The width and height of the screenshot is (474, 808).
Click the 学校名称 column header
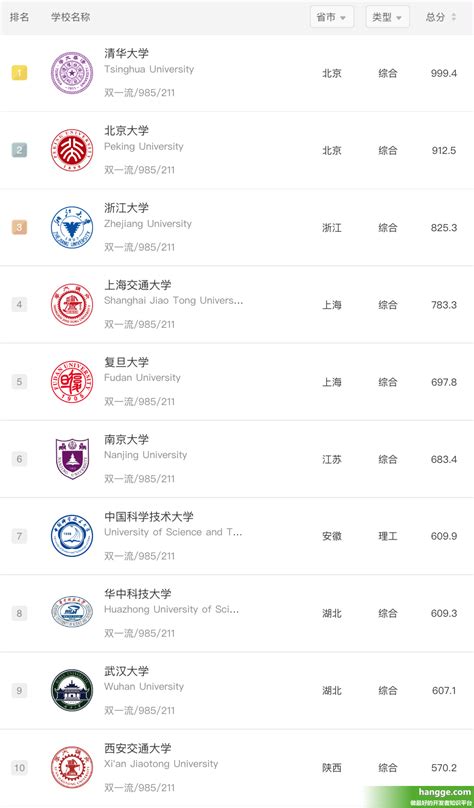71,17
